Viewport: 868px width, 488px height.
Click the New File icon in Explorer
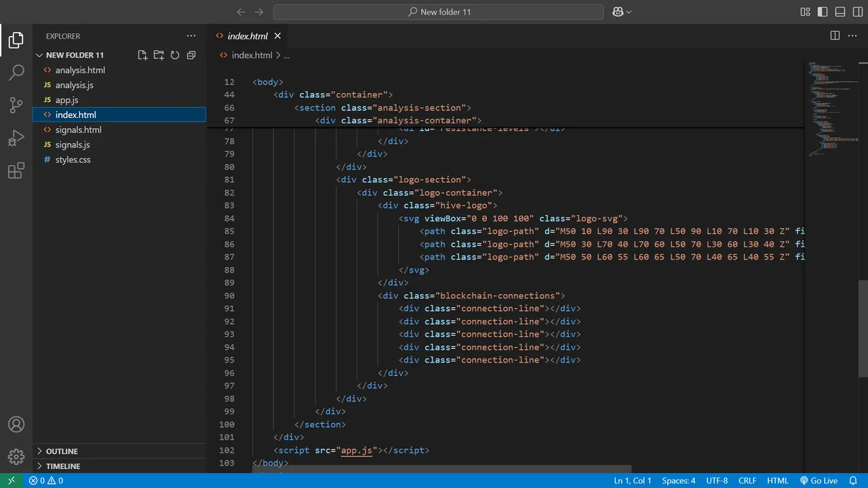pyautogui.click(x=142, y=55)
